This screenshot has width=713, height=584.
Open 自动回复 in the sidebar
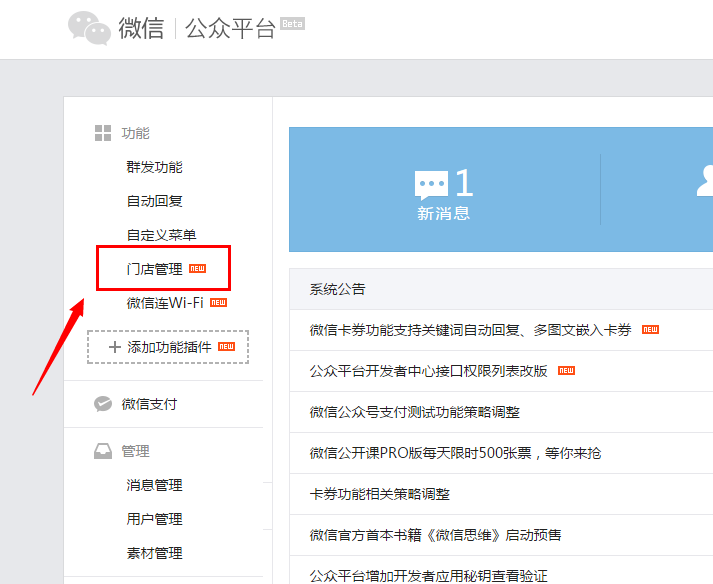pos(155,201)
